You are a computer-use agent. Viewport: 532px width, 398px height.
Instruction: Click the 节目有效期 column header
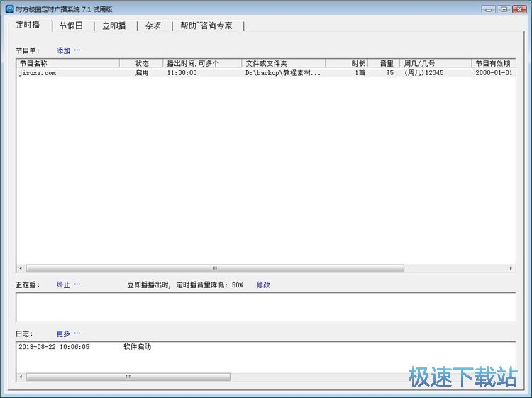click(x=493, y=63)
